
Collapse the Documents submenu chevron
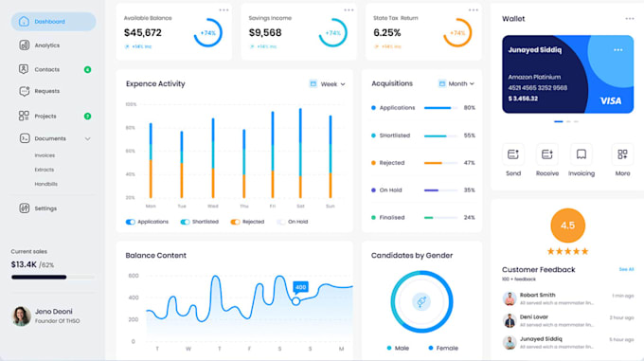[87, 139]
